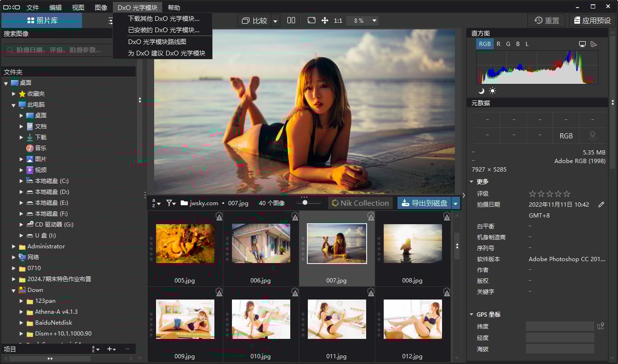Screen dimensions: 618x364
Task: Click the monitor icon in histogram panel
Action: click(582, 44)
